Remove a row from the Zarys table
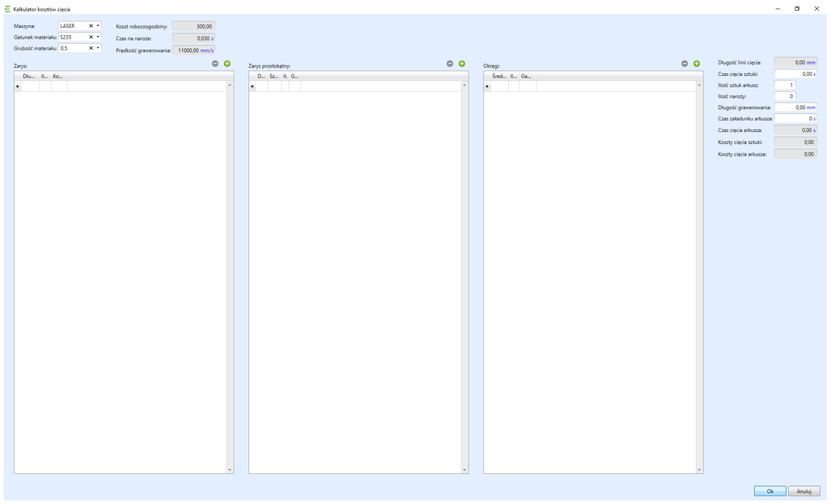Screen dimensions: 831x504 pos(215,64)
